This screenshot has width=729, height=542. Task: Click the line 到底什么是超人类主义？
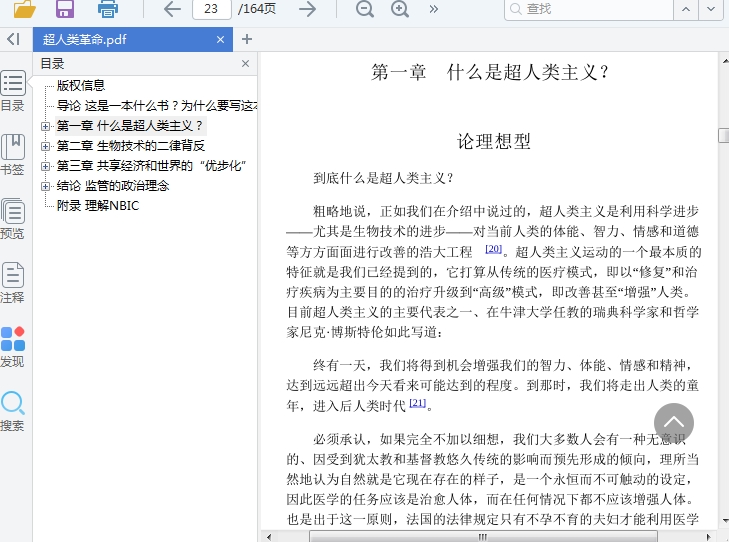coord(383,178)
